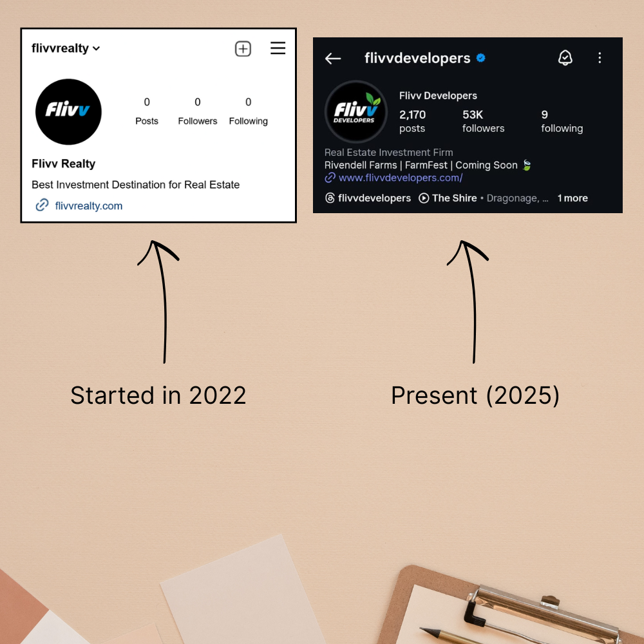The height and width of the screenshot is (644, 644).
Task: Play The Shire audio link
Action: (x=448, y=198)
